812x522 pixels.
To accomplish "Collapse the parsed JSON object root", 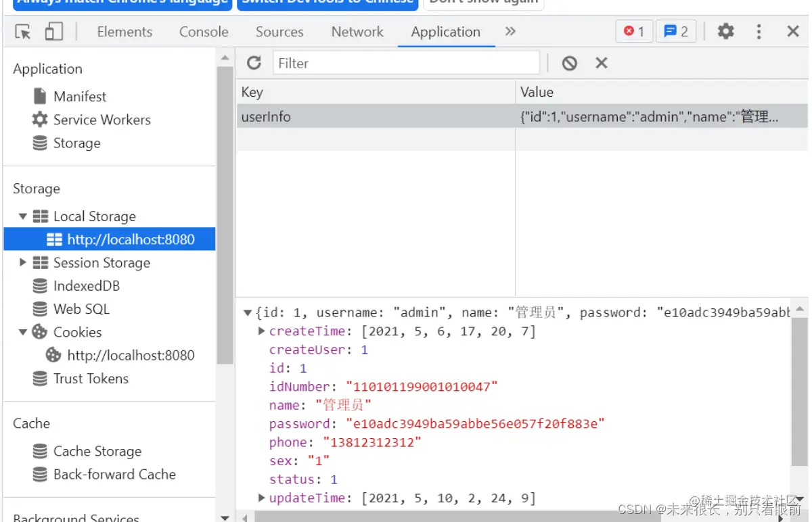I will tap(248, 312).
